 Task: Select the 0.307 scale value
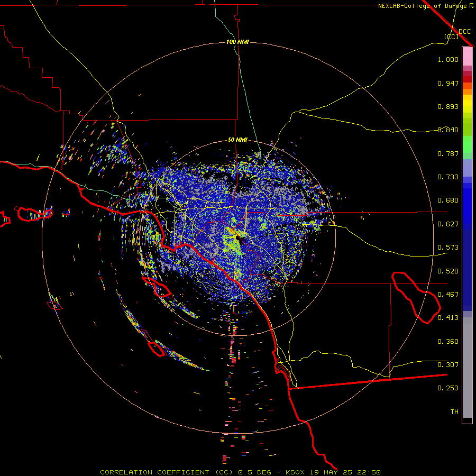(448, 365)
